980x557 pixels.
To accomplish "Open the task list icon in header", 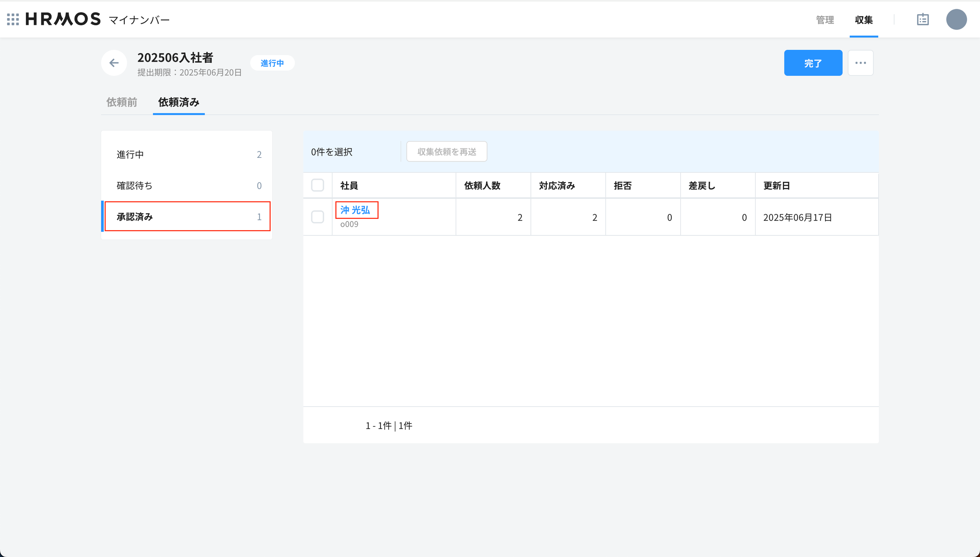I will (923, 20).
